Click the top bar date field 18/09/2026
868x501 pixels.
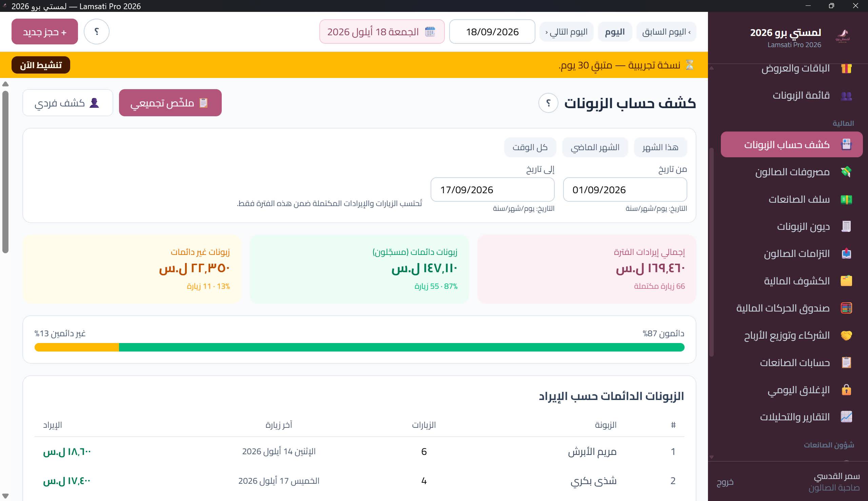point(492,32)
